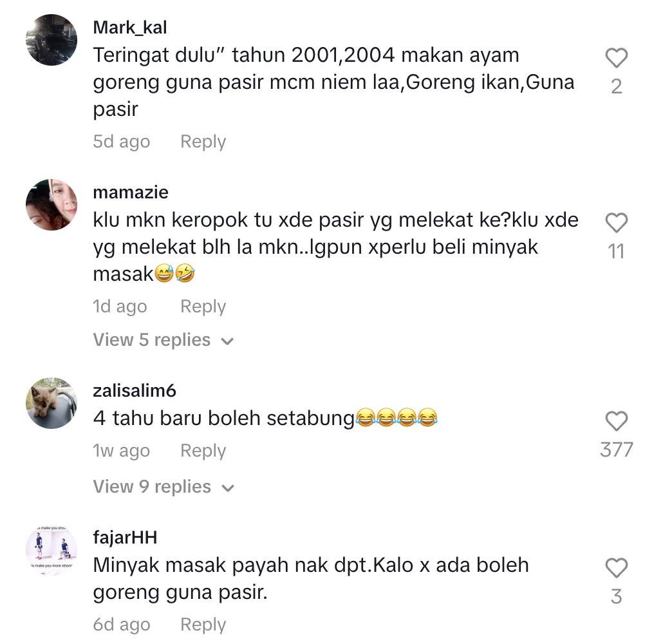Reply to mamazie's comment
The image size is (663, 644).
pos(203,307)
